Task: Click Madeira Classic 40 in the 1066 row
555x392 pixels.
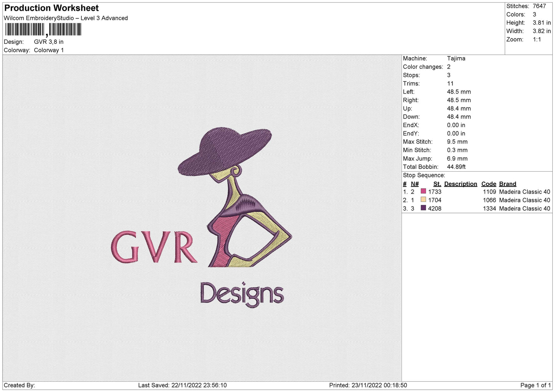Action: click(x=525, y=200)
